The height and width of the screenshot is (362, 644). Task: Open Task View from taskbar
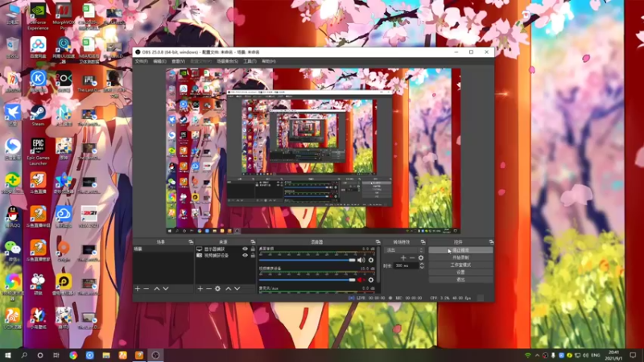(56, 355)
